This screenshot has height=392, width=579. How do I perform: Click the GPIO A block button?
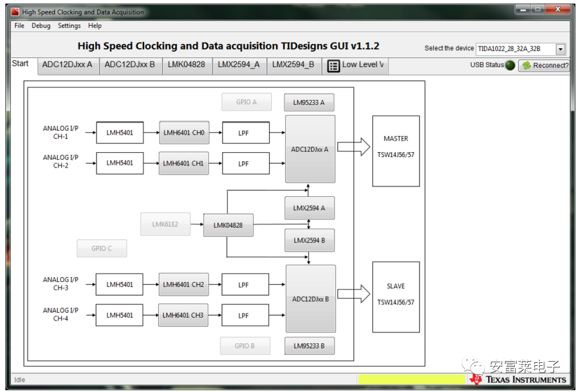coord(247,102)
